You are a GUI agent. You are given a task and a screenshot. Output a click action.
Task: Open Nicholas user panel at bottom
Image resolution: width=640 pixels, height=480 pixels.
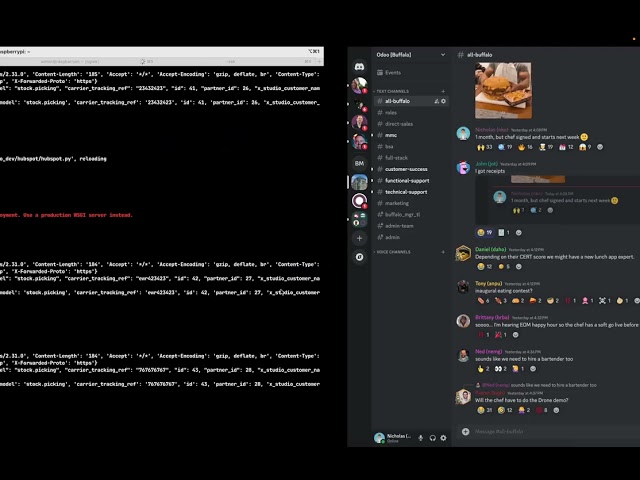point(393,438)
